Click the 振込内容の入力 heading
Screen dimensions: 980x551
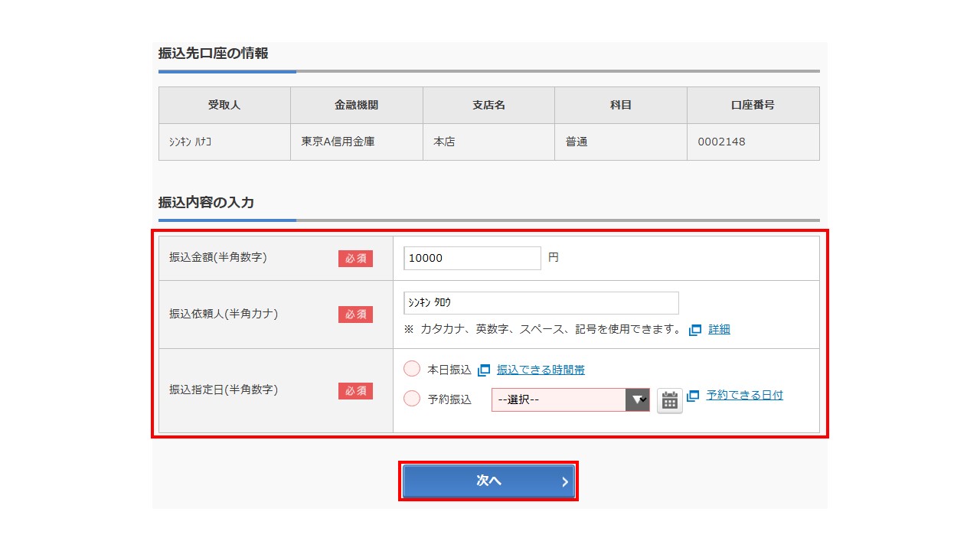click(206, 202)
